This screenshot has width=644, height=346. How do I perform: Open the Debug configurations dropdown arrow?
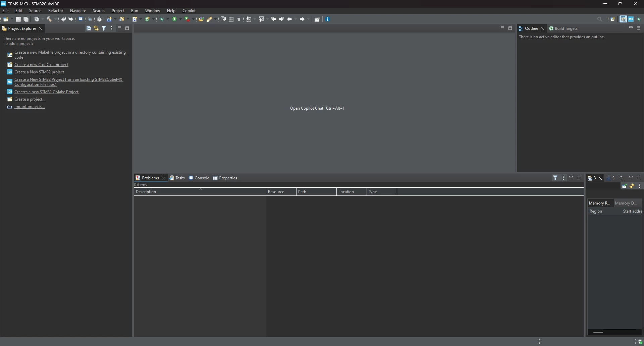pyautogui.click(x=167, y=19)
